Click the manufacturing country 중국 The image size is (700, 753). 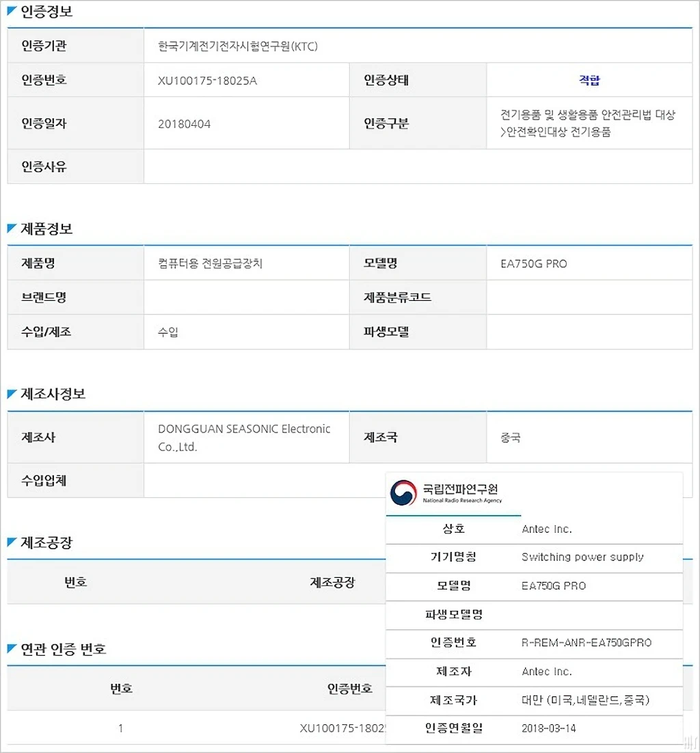511,438
